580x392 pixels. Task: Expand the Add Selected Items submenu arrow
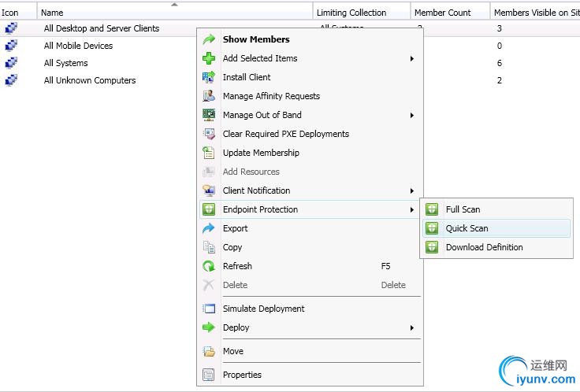411,58
